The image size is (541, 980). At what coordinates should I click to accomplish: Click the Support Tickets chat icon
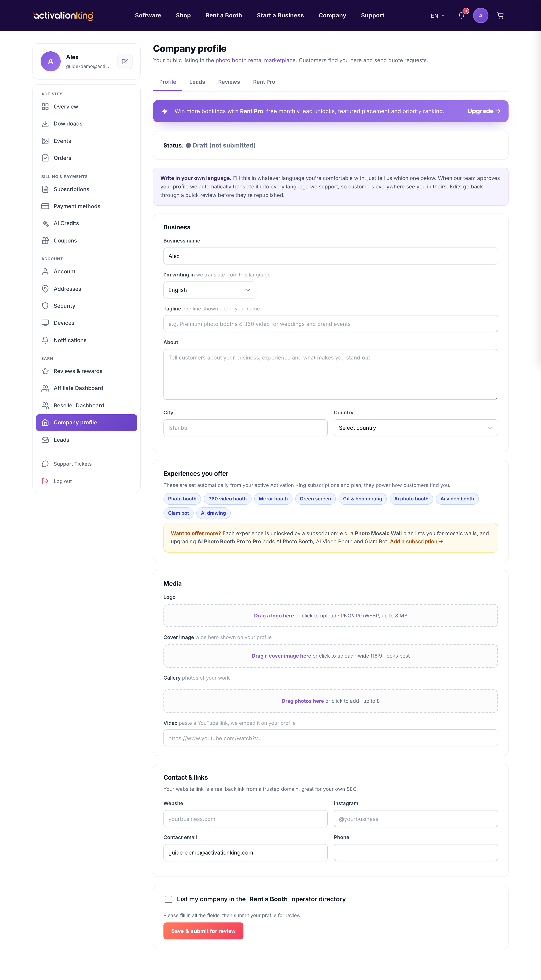45,464
